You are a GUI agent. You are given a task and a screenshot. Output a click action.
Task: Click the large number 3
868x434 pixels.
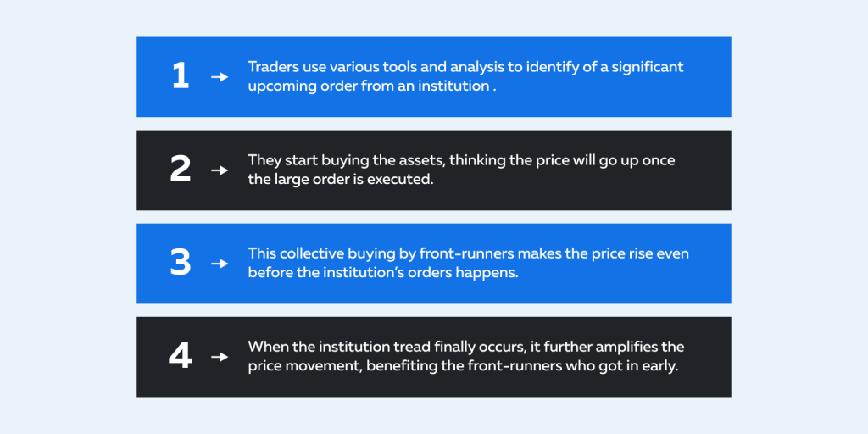coord(181,264)
